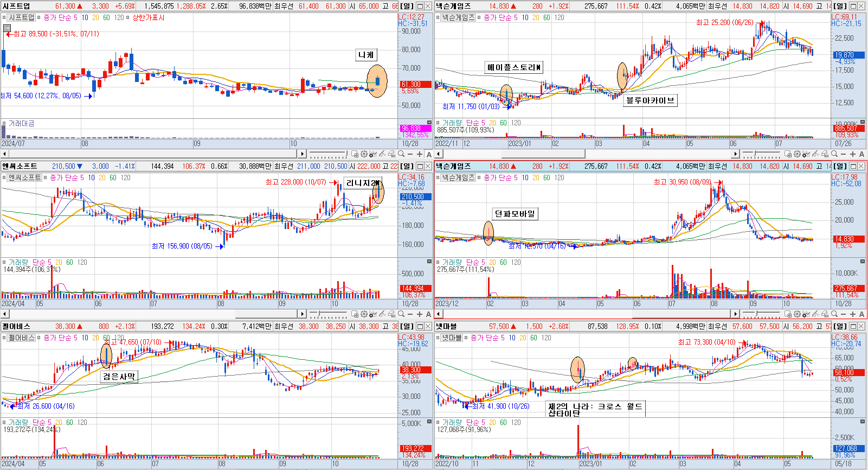The height and width of the screenshot is (470, 868).
Task: Click left scroll arrow in 블루아카이브 넥슨게임즈 chart
Action: point(438,154)
